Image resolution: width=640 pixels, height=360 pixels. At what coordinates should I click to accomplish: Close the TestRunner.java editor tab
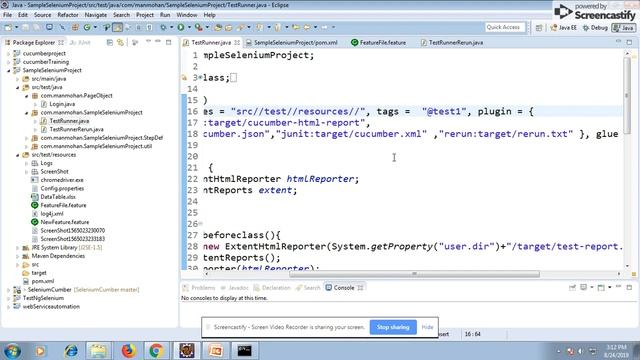click(x=237, y=42)
